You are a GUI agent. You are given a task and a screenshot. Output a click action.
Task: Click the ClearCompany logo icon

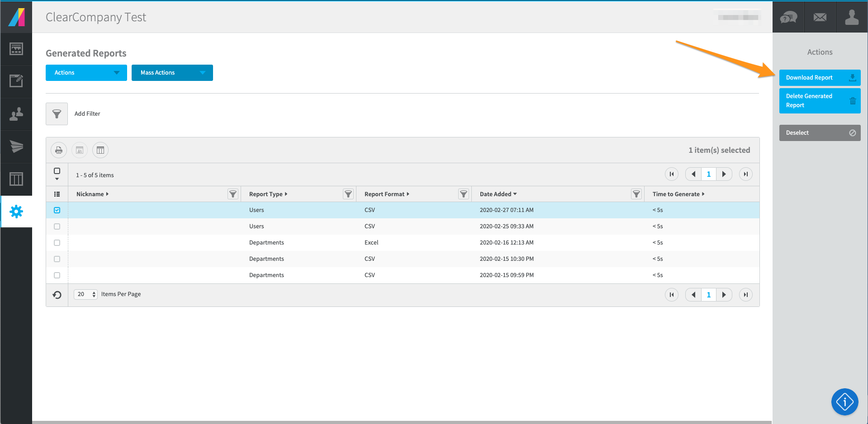click(16, 17)
